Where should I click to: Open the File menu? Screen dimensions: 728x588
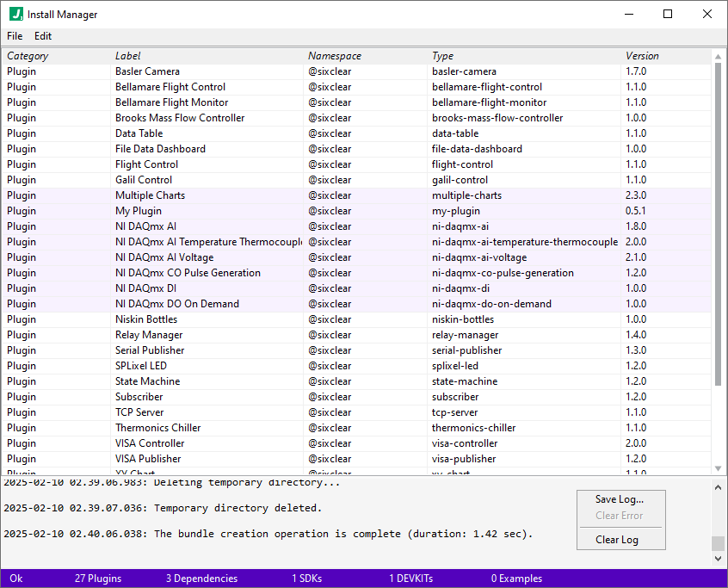[x=14, y=36]
